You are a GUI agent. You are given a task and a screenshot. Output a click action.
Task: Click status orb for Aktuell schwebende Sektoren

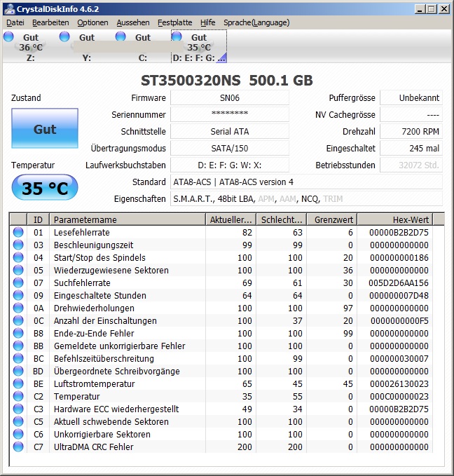(x=18, y=421)
